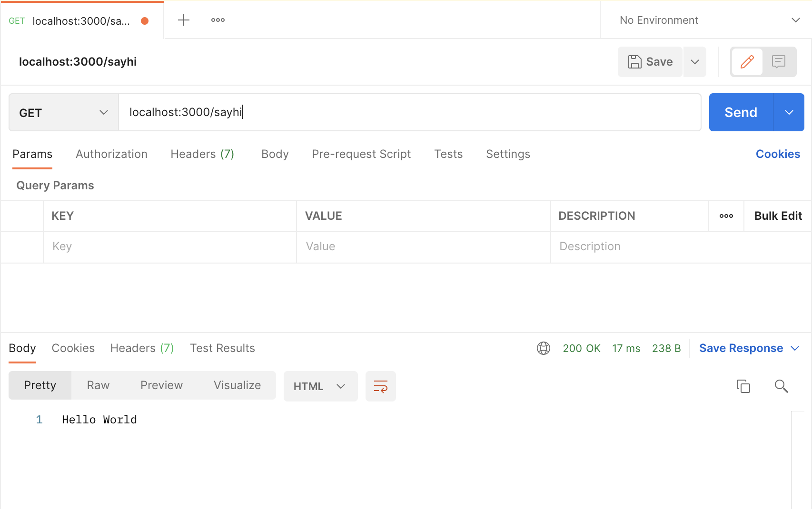Open a new request tab with plus icon

point(183,20)
